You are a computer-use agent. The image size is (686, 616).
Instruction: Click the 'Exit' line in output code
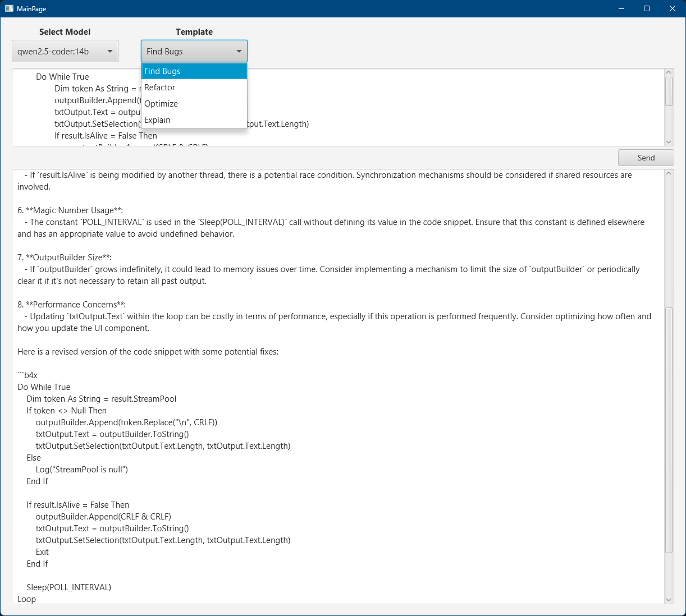42,552
